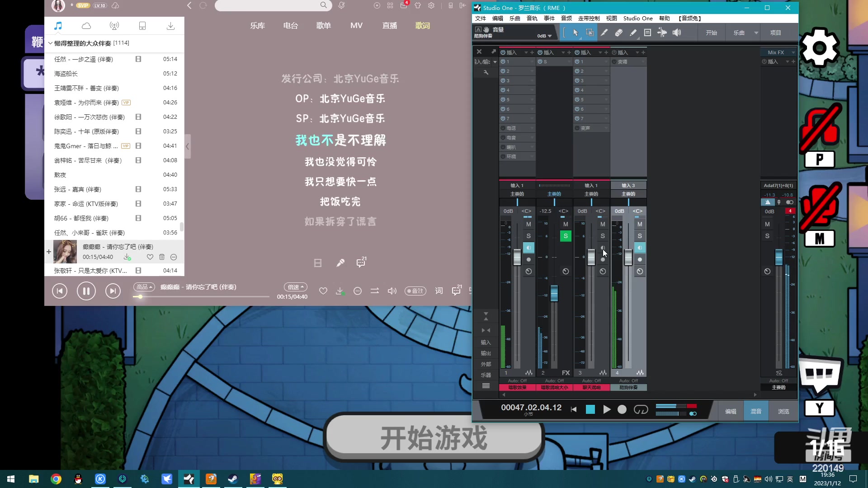Toggle power of insert 电话 on channel 1

[503, 128]
